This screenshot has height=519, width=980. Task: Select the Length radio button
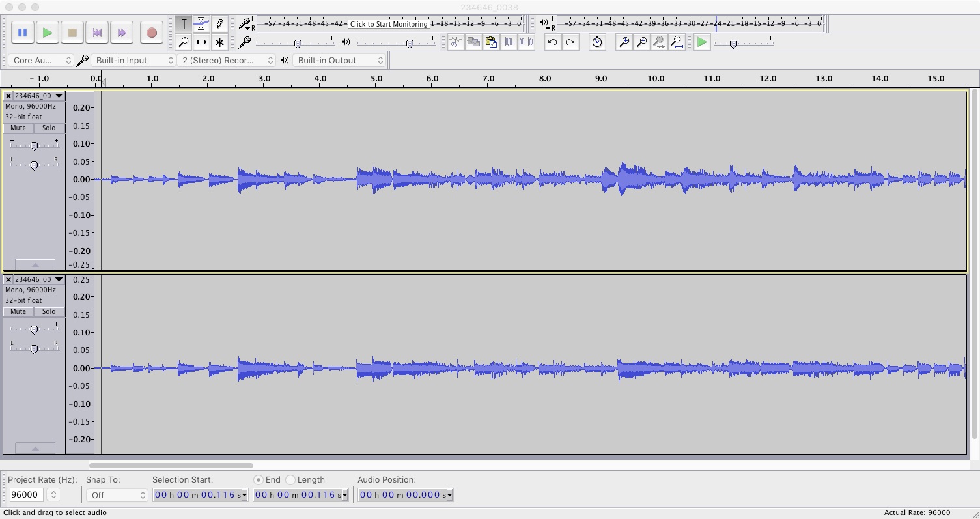click(x=291, y=480)
